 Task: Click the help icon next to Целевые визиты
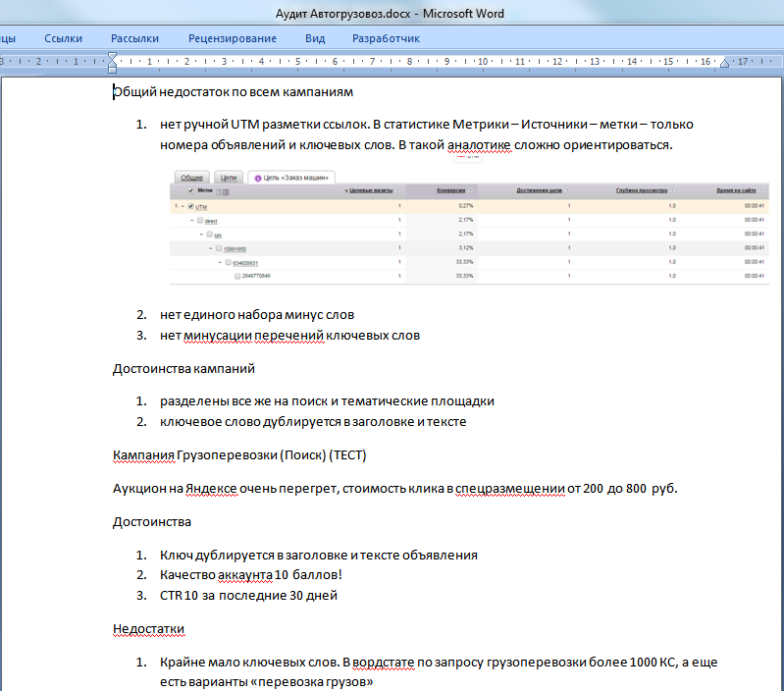tap(397, 190)
